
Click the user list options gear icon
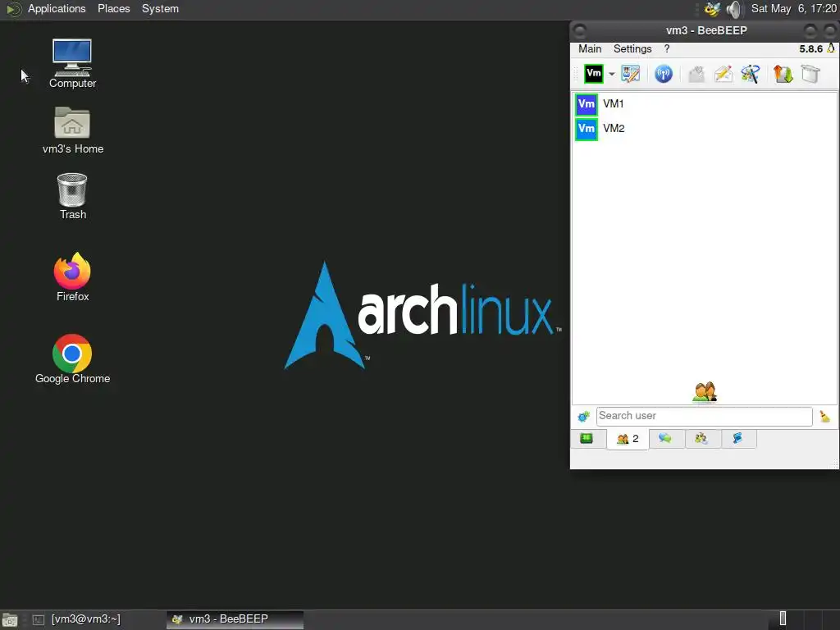[583, 416]
